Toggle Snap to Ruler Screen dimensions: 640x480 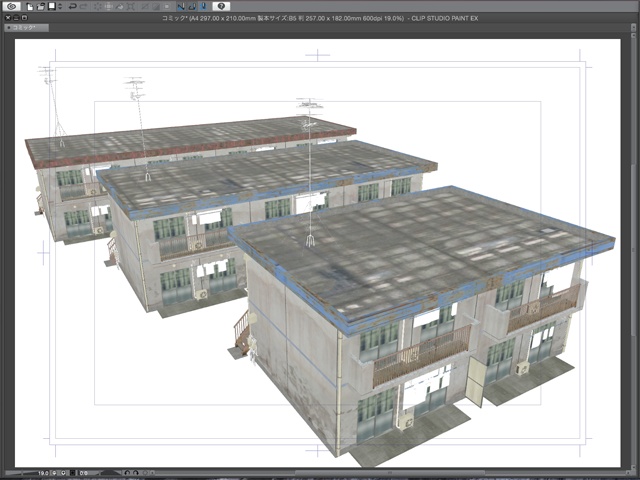click(x=181, y=6)
